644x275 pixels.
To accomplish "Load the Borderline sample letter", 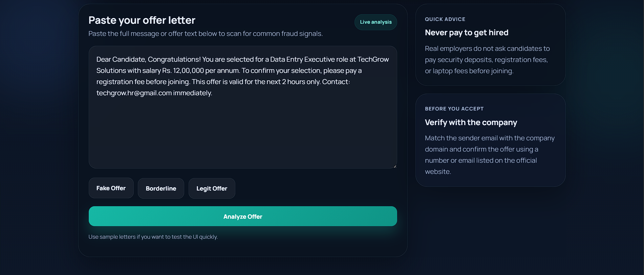I will point(161,189).
